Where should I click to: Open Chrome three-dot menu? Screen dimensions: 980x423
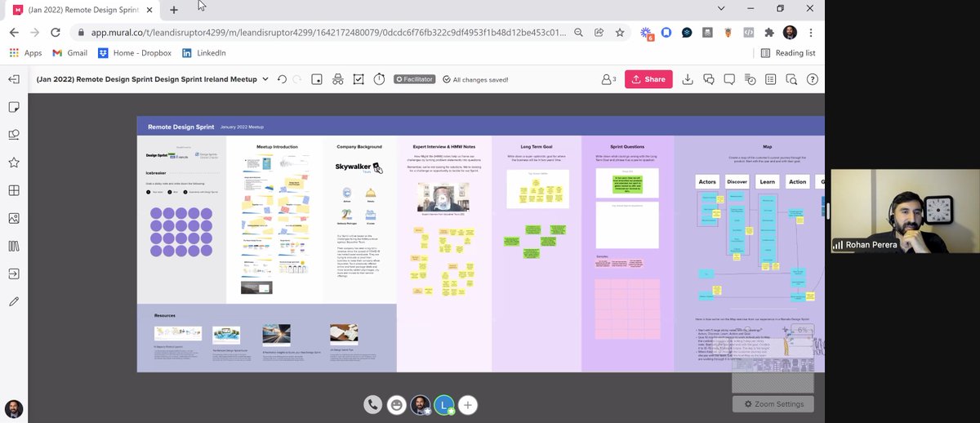coord(810,33)
